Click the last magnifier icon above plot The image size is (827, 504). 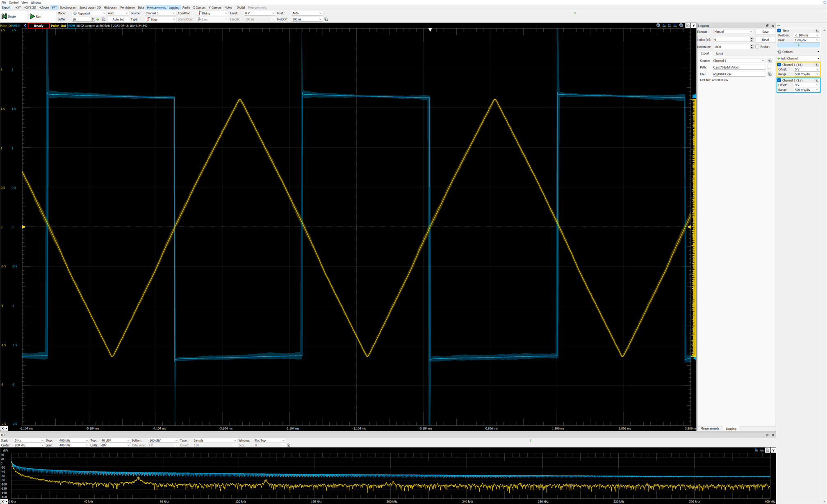click(681, 25)
